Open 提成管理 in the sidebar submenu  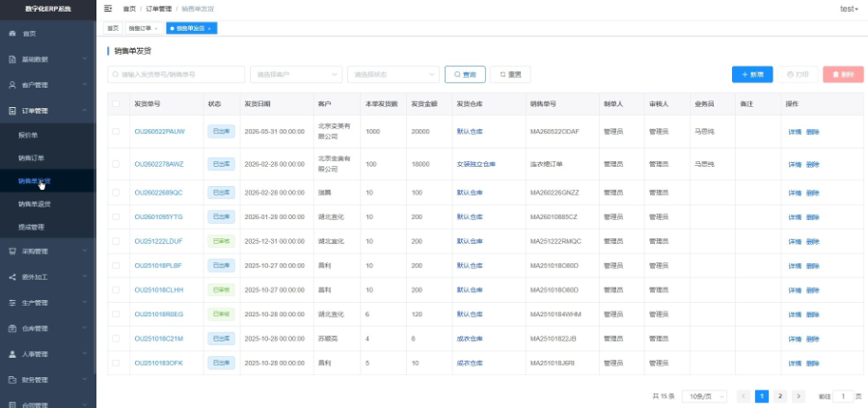click(31, 227)
